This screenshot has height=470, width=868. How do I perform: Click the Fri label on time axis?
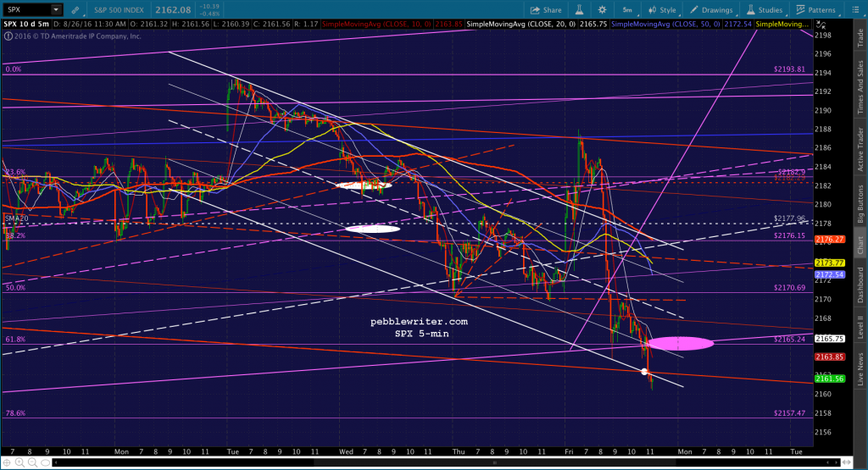click(x=569, y=451)
